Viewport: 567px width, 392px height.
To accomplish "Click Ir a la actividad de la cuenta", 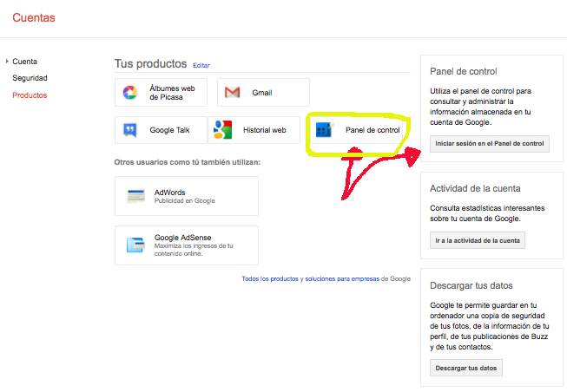I will pyautogui.click(x=478, y=240).
